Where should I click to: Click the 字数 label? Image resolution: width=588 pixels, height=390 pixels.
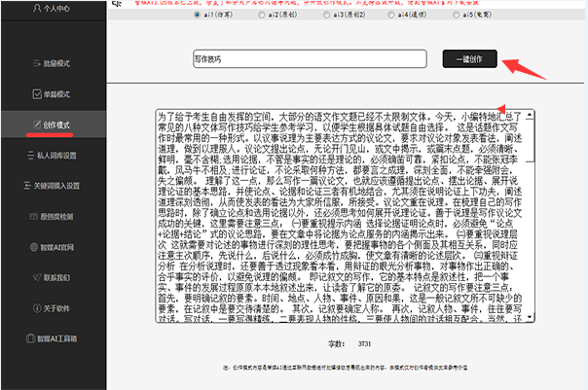coord(336,343)
